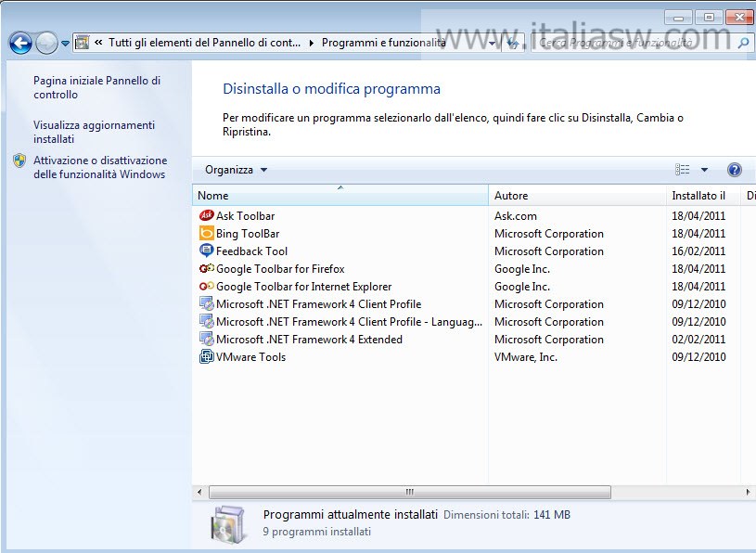Click the blue help question mark icon
Screen dimensions: 756x553
pyautogui.click(x=735, y=170)
